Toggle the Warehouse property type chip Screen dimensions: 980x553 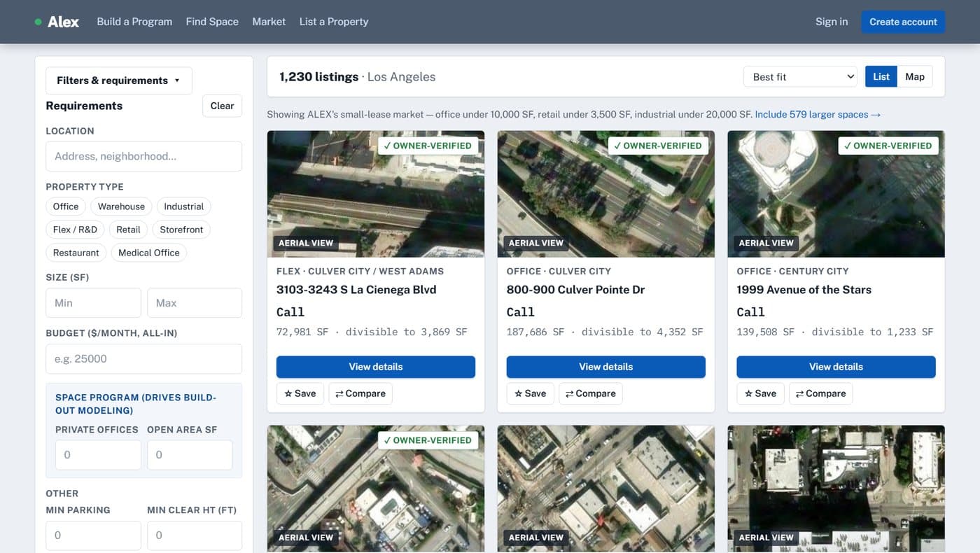[x=121, y=206]
